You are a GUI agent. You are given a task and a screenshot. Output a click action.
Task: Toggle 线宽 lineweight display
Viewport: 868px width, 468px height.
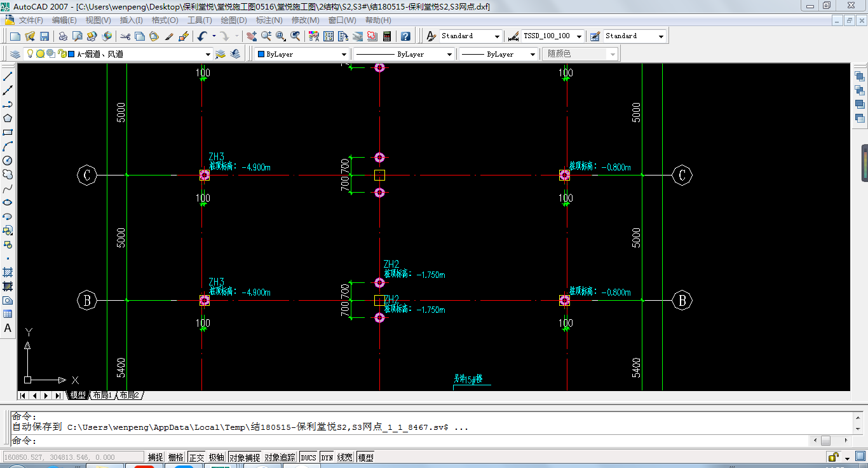[344, 457]
